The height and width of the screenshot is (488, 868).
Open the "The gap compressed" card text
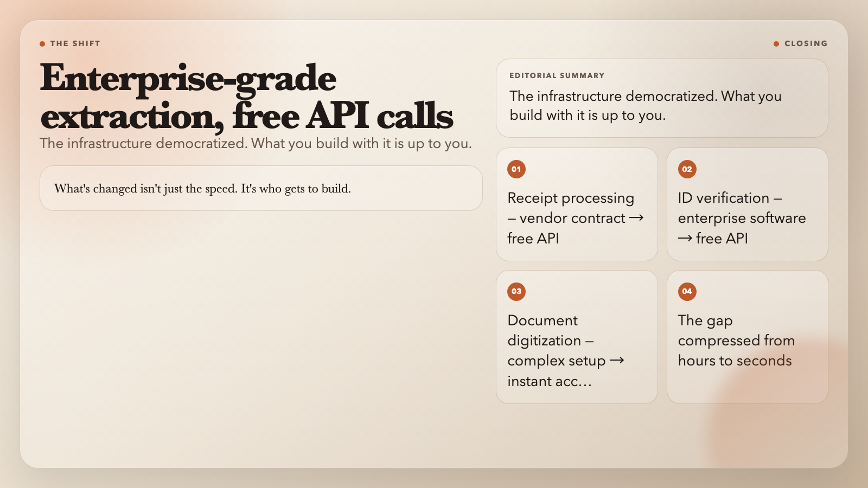736,341
